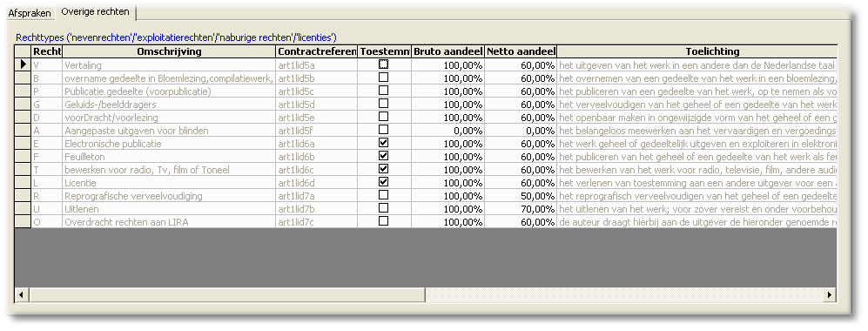Click the 'Feuilleton' description cell
The width and height of the screenshot is (868, 331).
pos(169,157)
